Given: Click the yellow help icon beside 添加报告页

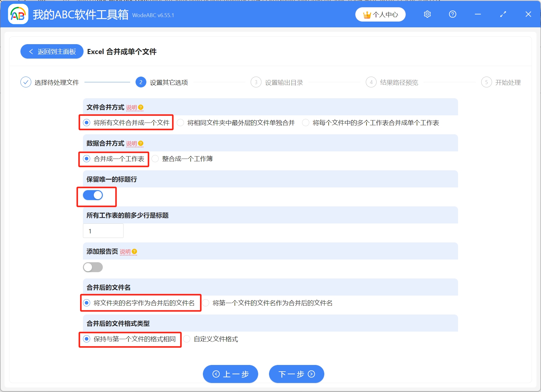Looking at the screenshot, I should point(134,252).
